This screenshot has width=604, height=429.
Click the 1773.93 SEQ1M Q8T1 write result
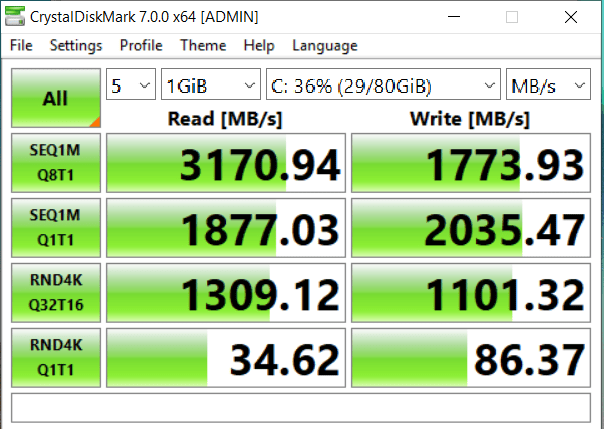coord(471,163)
